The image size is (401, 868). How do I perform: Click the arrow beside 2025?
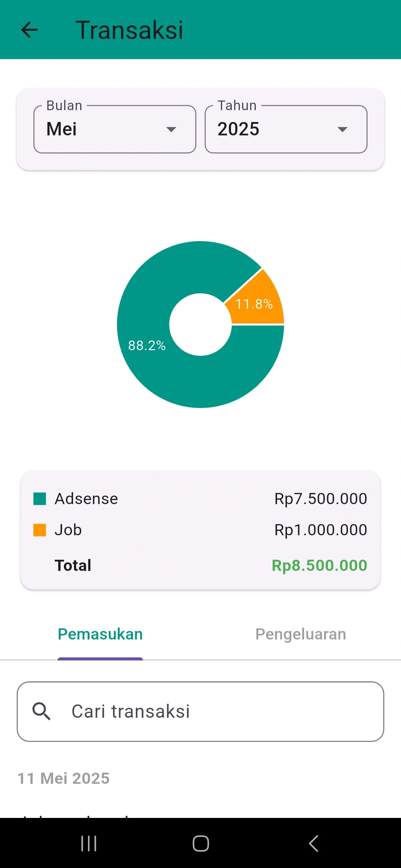[x=342, y=129]
